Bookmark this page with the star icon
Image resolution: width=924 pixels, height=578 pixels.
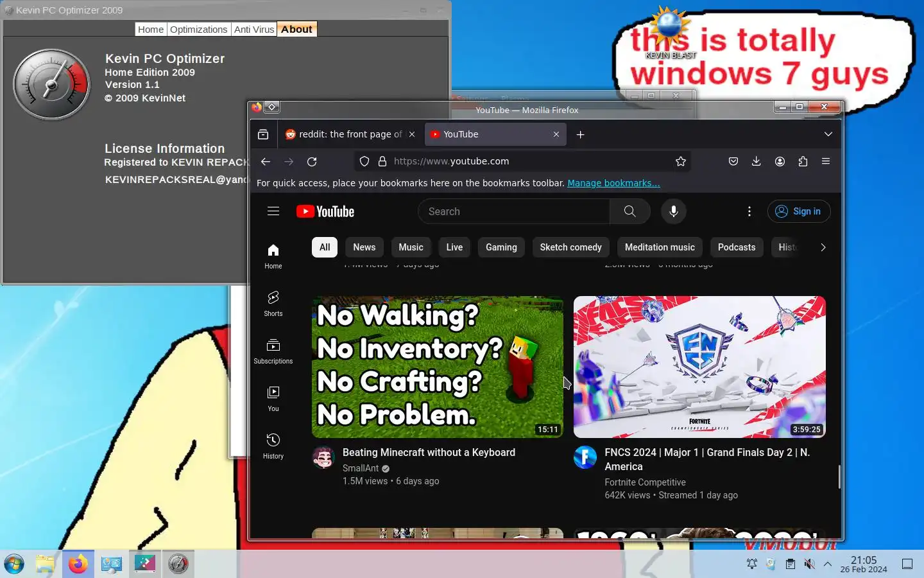[681, 162]
